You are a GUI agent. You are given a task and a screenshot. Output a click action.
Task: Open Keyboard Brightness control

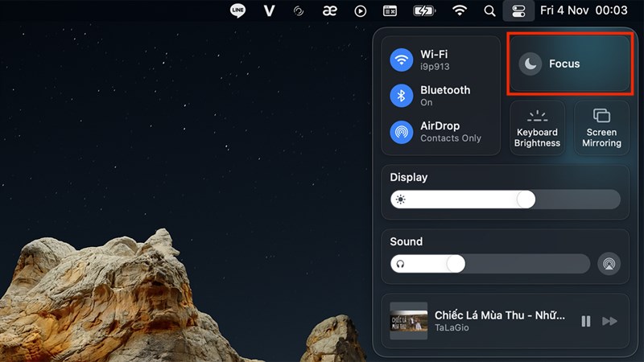tap(537, 128)
